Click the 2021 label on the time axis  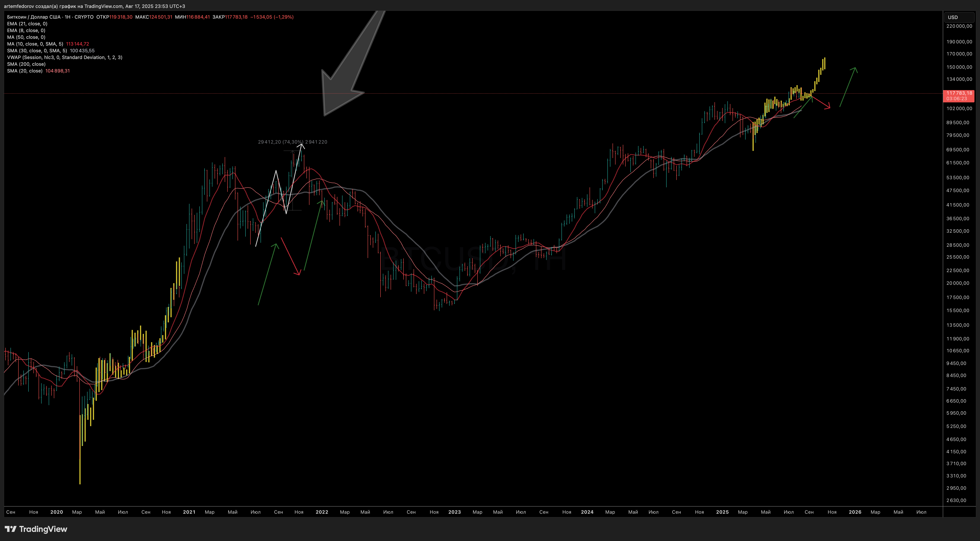coord(189,512)
